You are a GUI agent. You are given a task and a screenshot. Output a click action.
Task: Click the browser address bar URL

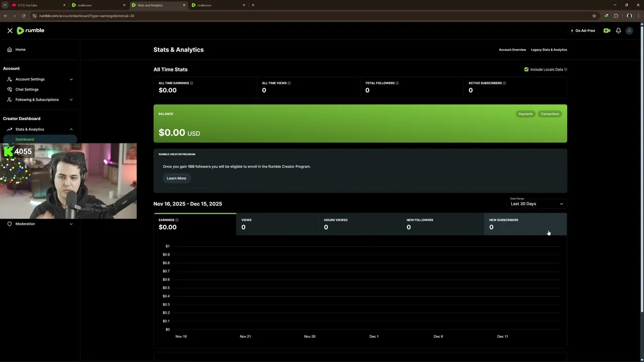(87, 16)
